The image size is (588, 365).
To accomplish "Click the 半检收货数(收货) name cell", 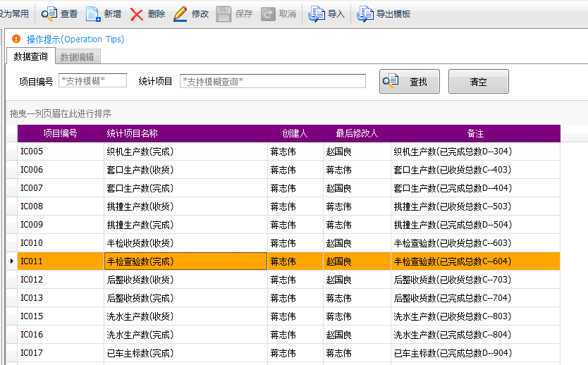I will tap(185, 243).
